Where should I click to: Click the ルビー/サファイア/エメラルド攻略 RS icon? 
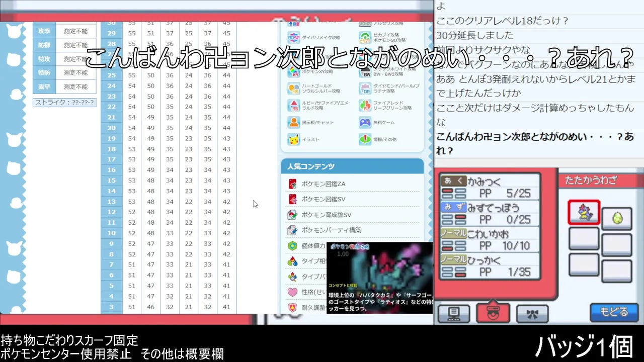[294, 106]
